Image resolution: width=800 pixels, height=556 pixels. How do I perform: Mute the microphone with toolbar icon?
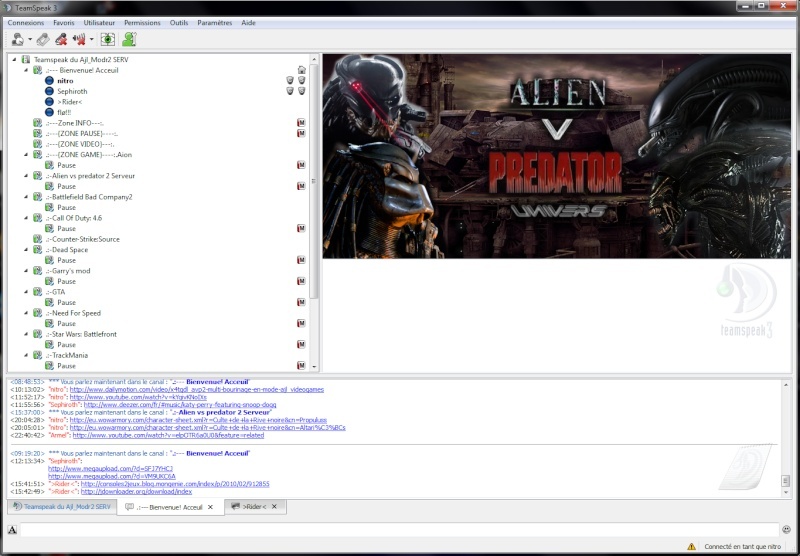(x=61, y=39)
